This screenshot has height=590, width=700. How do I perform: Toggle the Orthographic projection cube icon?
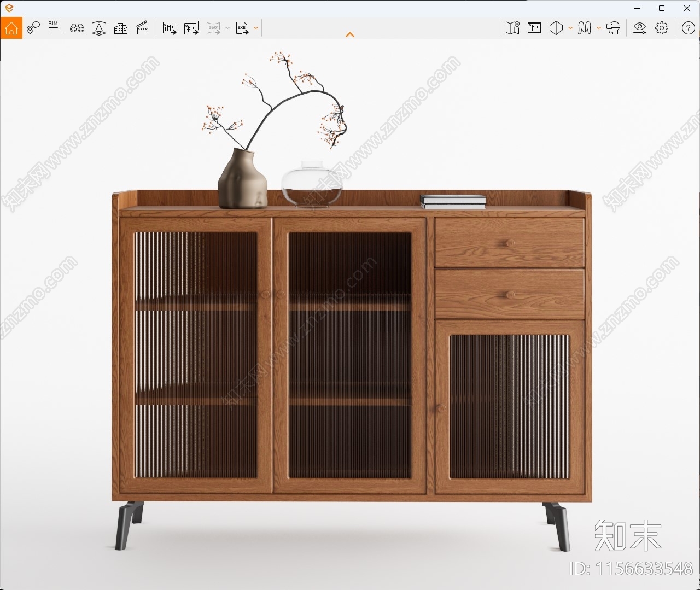556,28
